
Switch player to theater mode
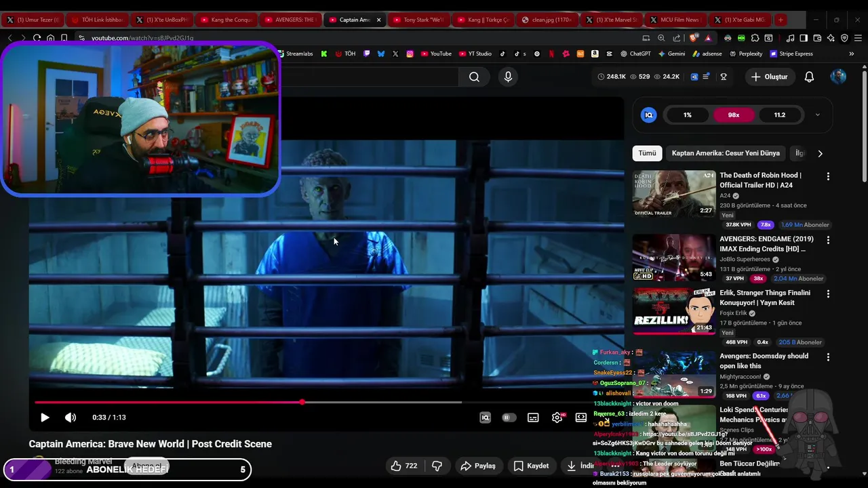pos(581,418)
